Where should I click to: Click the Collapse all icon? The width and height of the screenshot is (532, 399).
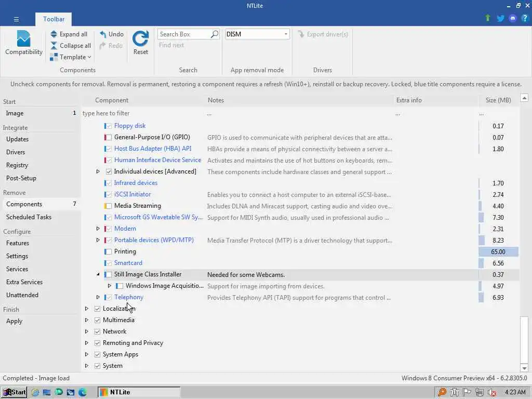[54, 46]
